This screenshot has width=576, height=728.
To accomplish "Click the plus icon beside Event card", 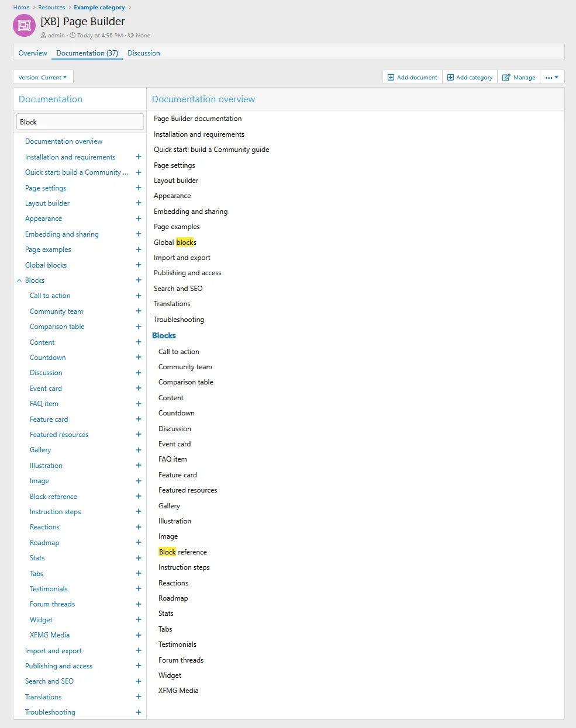I will 139,388.
